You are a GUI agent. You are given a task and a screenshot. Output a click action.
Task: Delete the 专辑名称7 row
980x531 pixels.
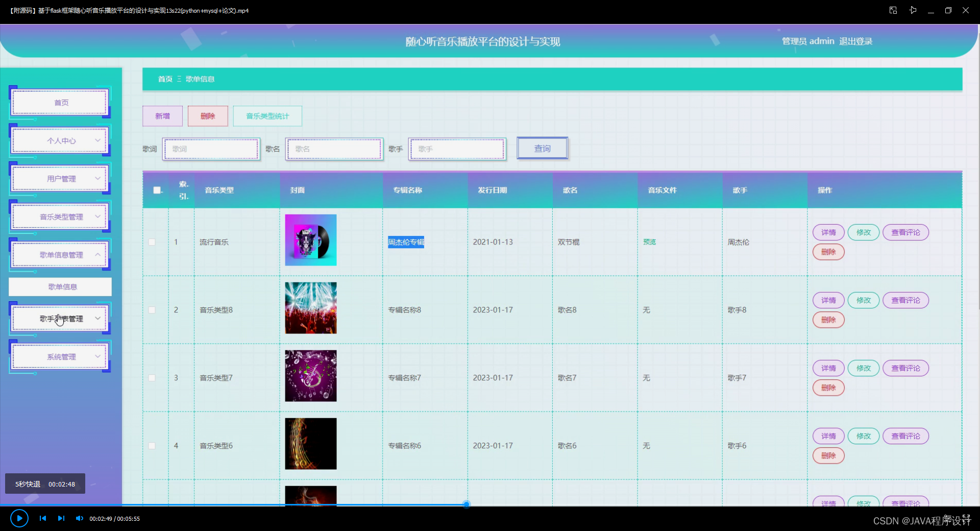click(828, 388)
